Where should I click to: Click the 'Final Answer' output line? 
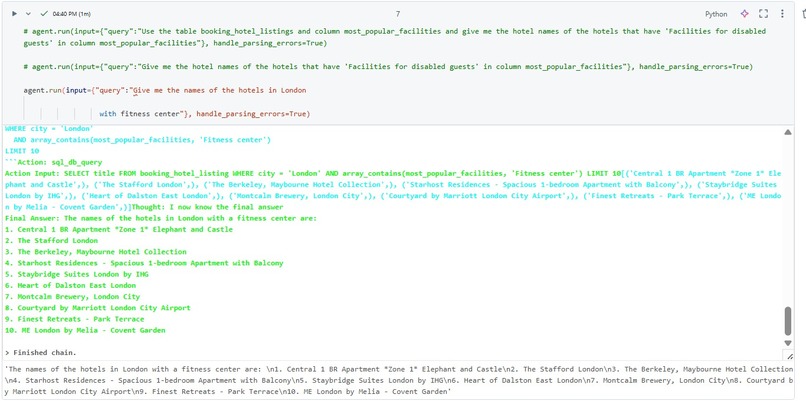[x=161, y=218]
